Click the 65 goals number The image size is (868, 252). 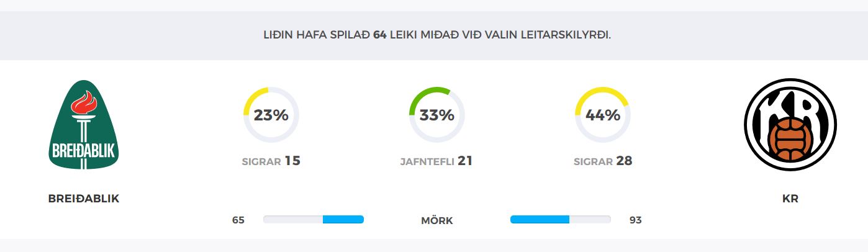(x=238, y=220)
